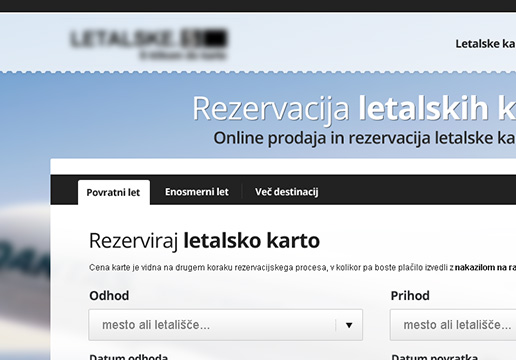The height and width of the screenshot is (360, 516).
Task: Click the Odhod label
Action: point(109,296)
